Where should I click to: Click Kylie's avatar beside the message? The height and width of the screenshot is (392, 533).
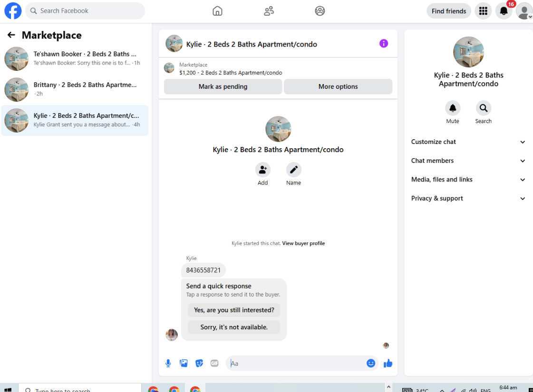(172, 335)
